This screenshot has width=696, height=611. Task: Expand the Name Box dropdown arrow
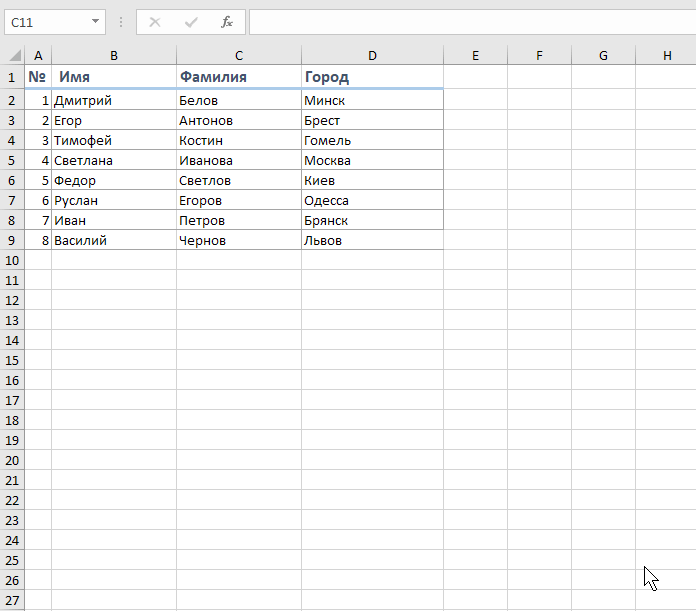tap(95, 21)
